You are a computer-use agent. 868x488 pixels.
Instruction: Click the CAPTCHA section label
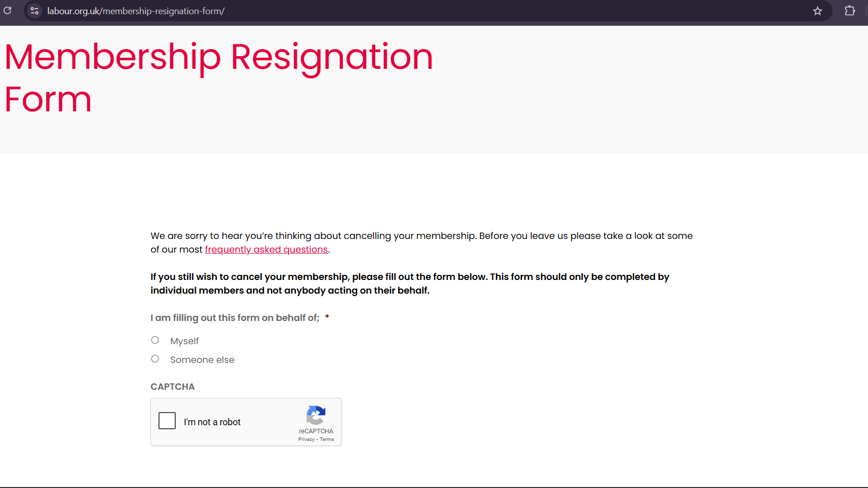(x=173, y=387)
